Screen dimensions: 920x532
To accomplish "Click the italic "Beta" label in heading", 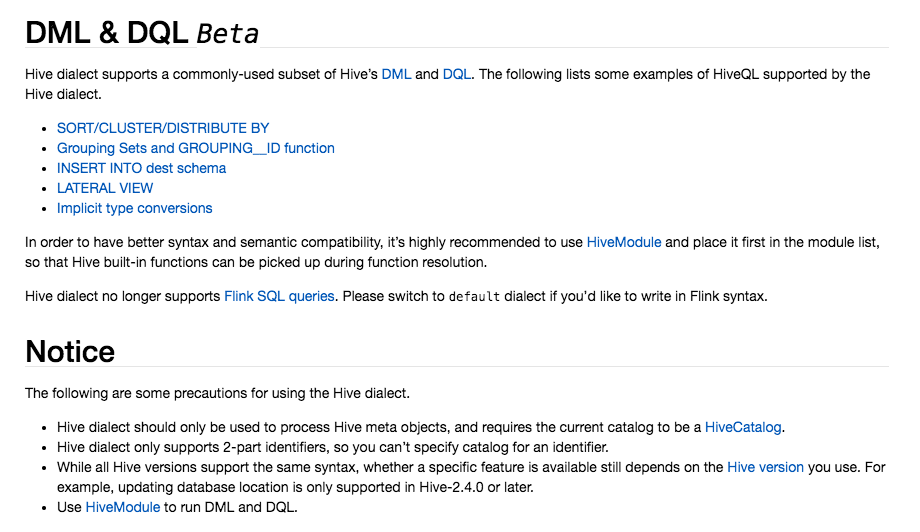I will 228,34.
